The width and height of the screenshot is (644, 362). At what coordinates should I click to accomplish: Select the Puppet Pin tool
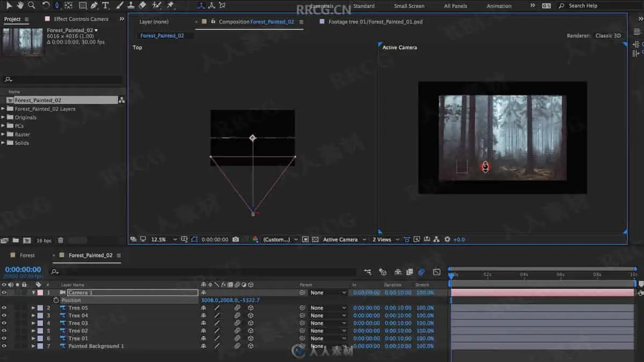click(171, 5)
